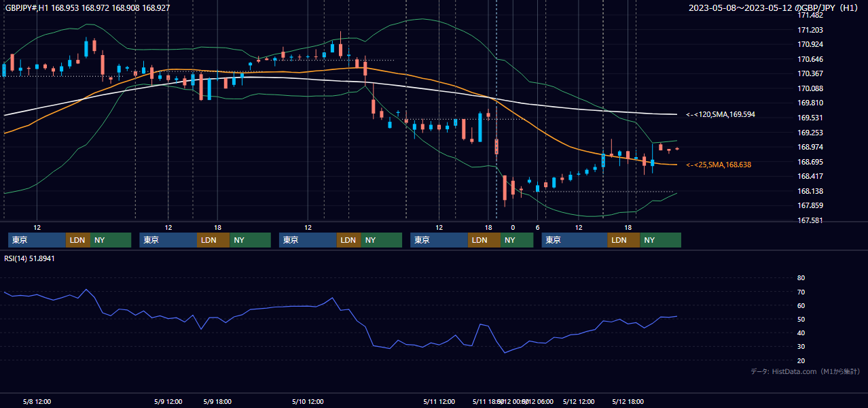Click the 5/9 12:00 time axis label

pos(168,402)
